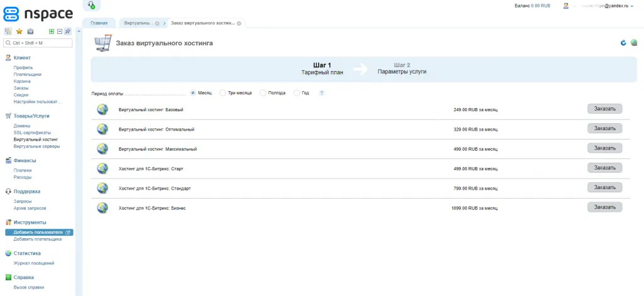The height and width of the screenshot is (296, 644).
Task: Click the user avatar icon near email
Action: pos(566,6)
